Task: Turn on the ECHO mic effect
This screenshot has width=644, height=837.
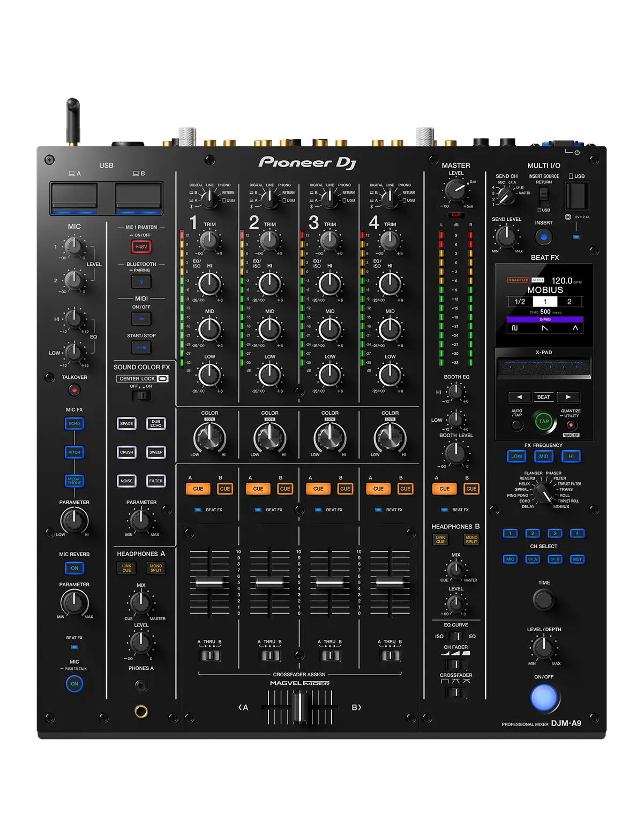Action: pos(74,423)
